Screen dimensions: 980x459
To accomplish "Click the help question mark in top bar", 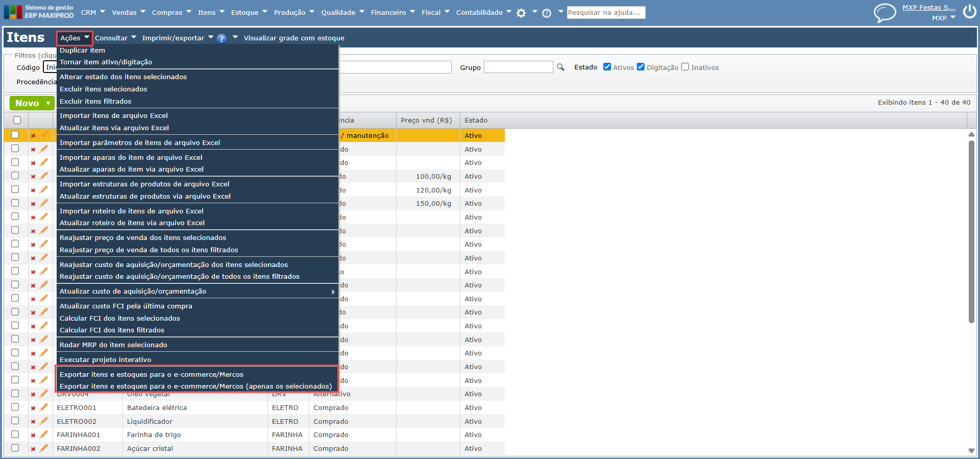I will tap(547, 13).
